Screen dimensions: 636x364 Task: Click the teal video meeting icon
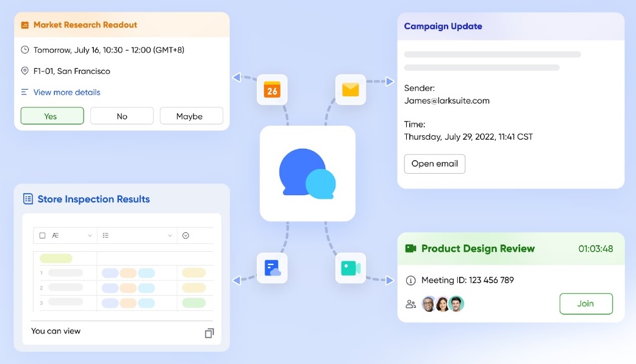(x=350, y=268)
